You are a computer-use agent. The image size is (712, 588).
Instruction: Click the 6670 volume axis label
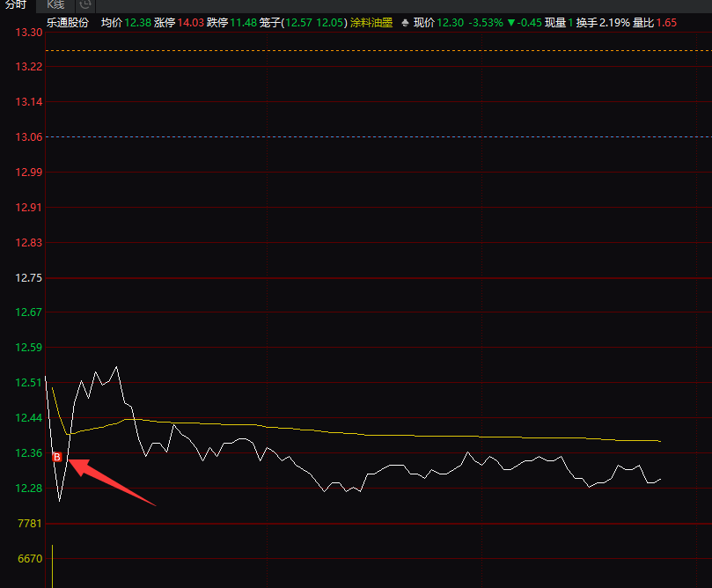click(30, 558)
